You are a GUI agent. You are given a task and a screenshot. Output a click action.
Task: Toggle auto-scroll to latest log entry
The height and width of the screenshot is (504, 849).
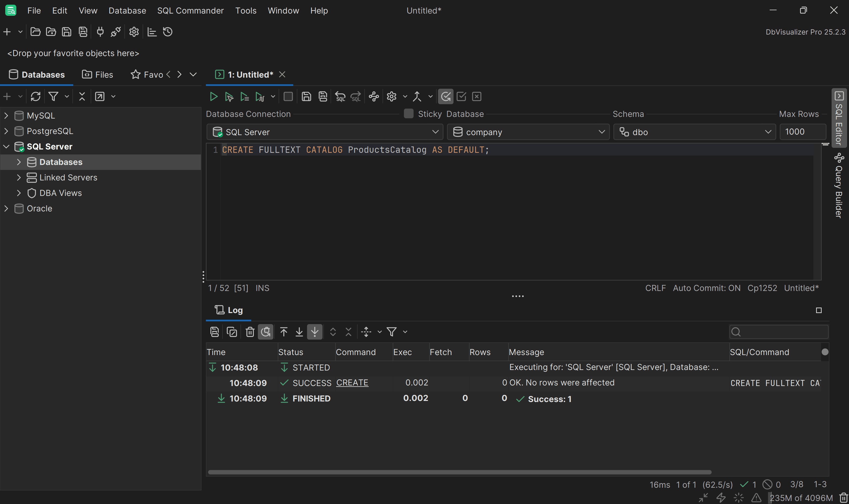coord(315,332)
